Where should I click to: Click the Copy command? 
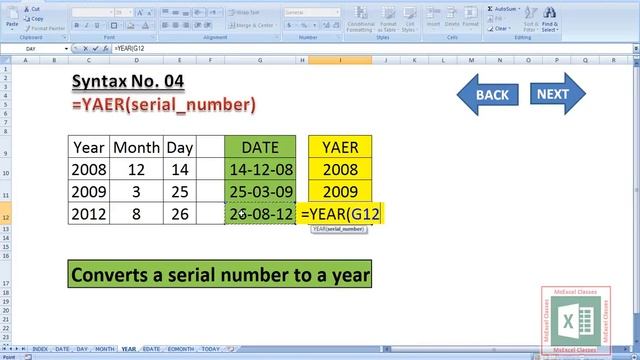coord(33,19)
